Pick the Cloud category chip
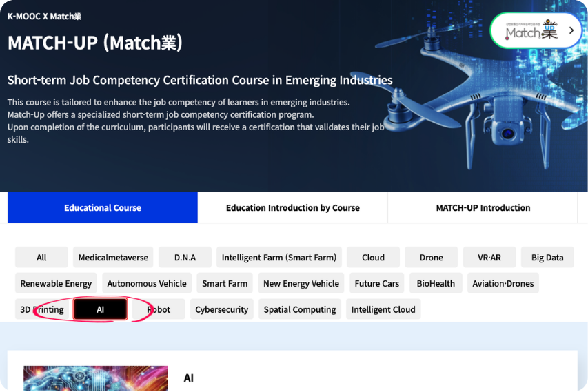 [373, 258]
